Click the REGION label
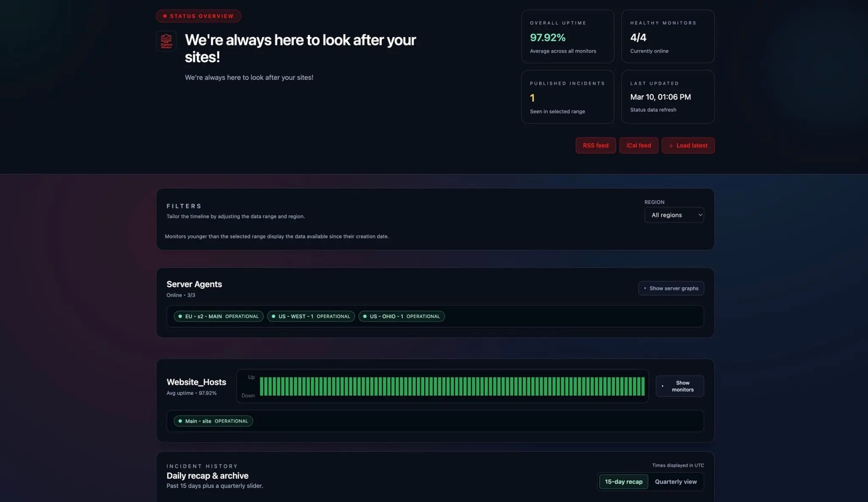868x502 pixels. point(654,202)
